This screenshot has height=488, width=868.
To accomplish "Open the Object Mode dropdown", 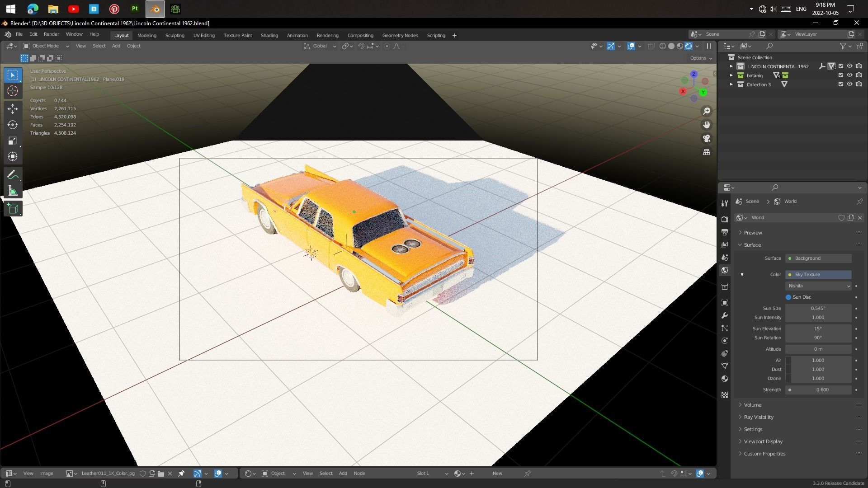I will pos(46,46).
